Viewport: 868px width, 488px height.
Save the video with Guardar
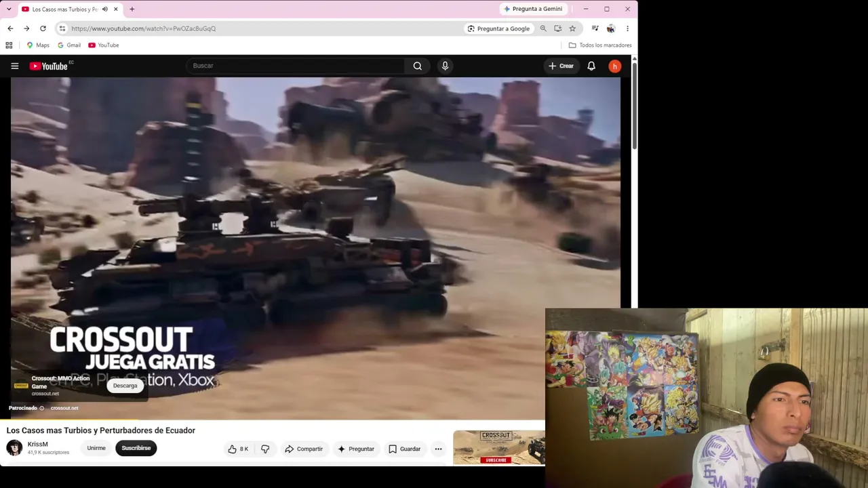coord(405,449)
